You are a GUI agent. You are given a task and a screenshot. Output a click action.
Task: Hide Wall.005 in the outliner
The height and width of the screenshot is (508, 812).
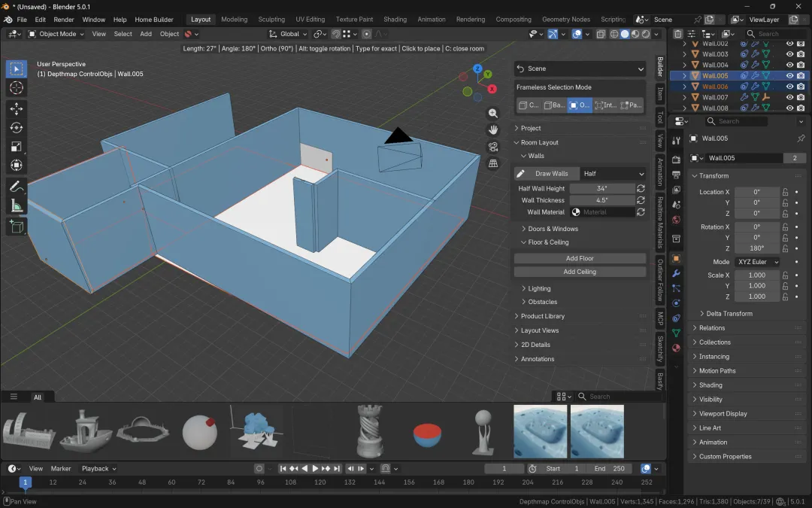point(789,75)
